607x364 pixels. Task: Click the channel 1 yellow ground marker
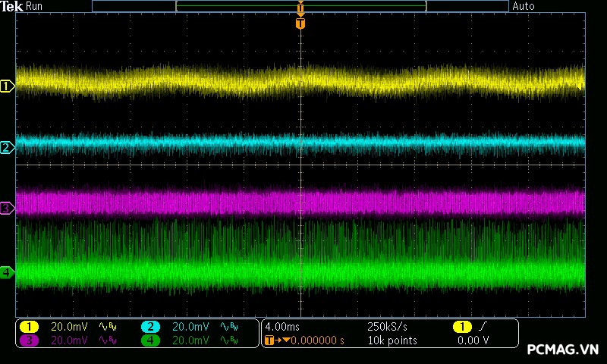click(7, 86)
